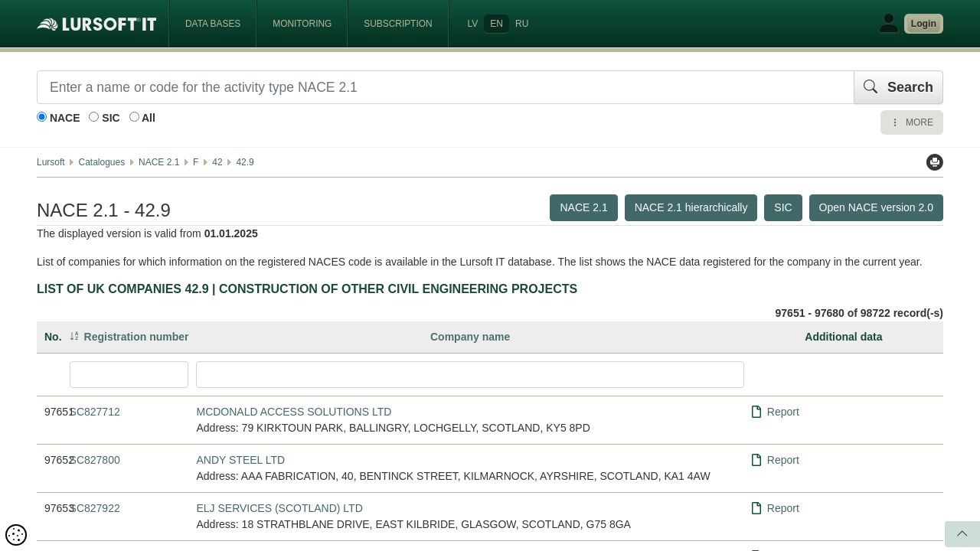Viewport: 980px width, 551px height.
Task: Select the All radio button
Action: click(x=134, y=117)
